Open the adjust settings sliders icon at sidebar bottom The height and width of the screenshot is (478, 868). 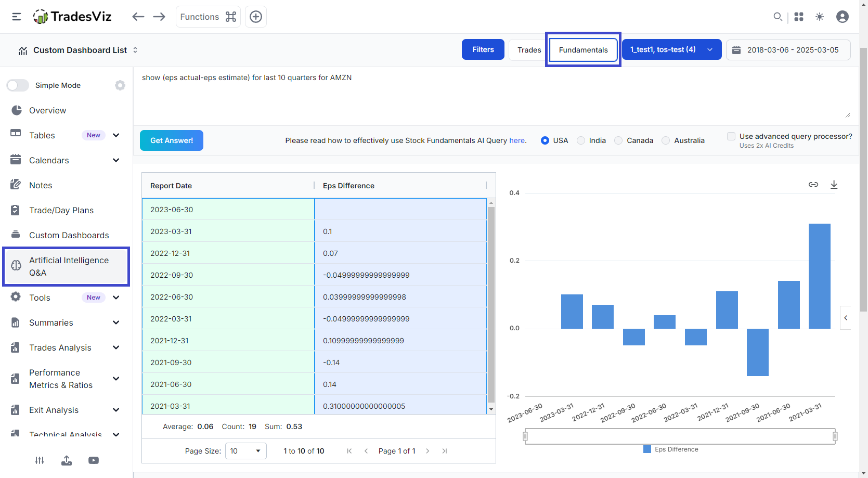click(40, 460)
